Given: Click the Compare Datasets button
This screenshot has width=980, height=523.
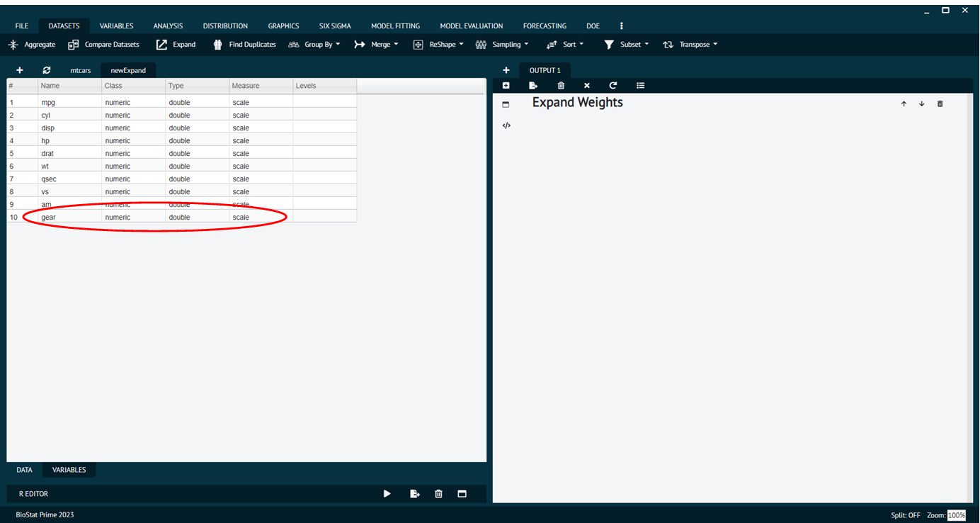Looking at the screenshot, I should pos(104,45).
